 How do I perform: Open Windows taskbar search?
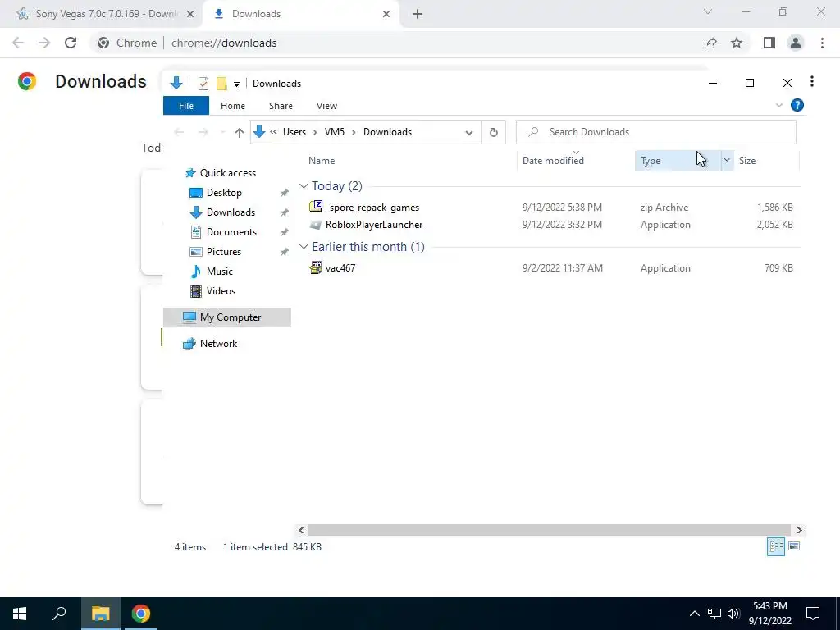59,614
